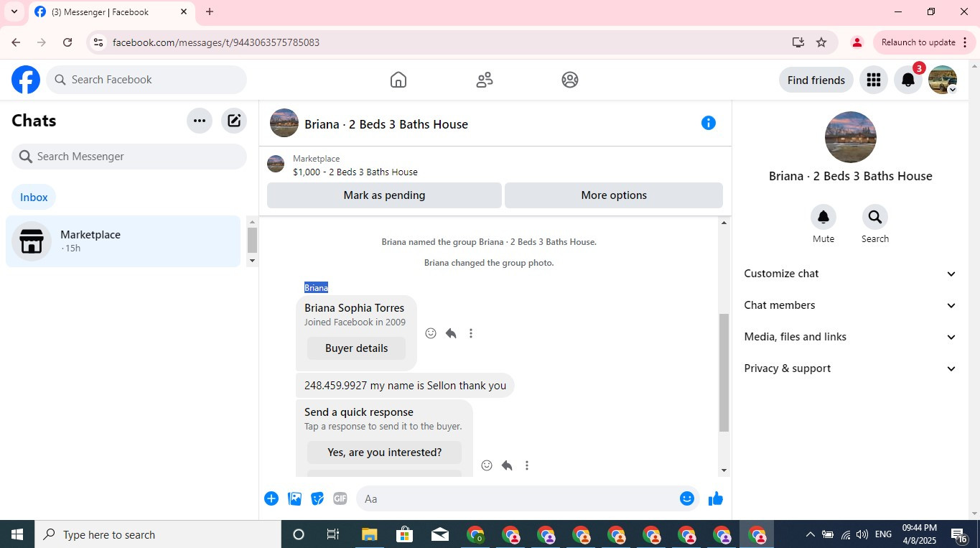Click the Windows taskbar search box

pyautogui.click(x=158, y=534)
